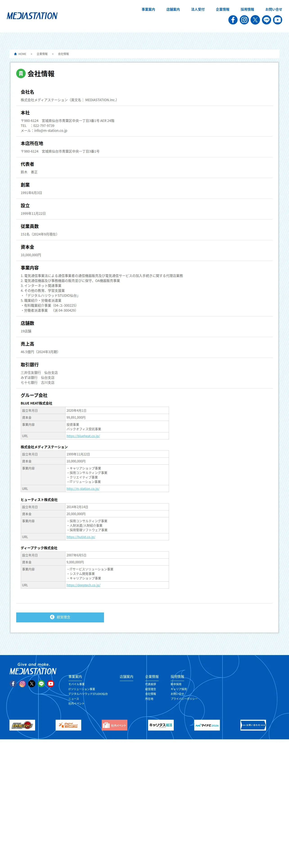The image size is (289, 868).
Task: Open the deeptech.co.jp URL link
Action: 84,585
